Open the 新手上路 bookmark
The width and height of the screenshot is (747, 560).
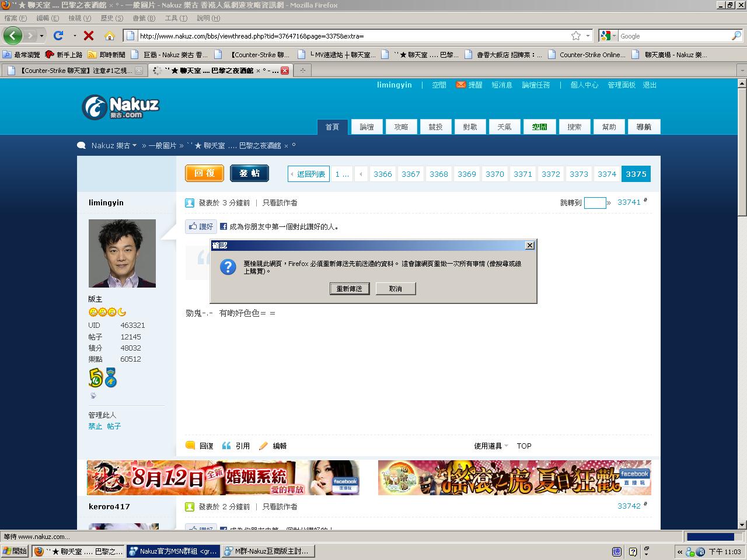click(x=64, y=54)
